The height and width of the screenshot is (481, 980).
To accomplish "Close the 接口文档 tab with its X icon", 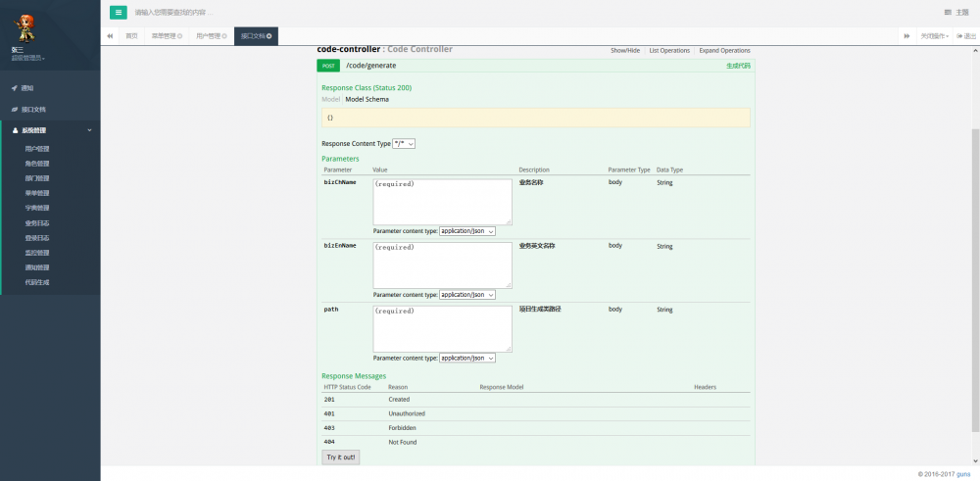I will pos(270,36).
